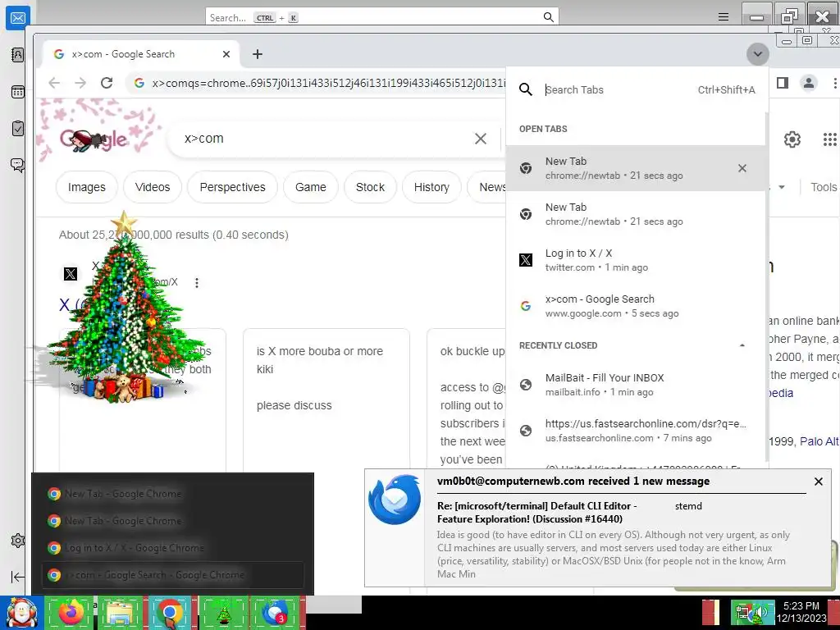Viewport: 840px width, 630px height.
Task: Click Christmas tree app taskbar icon
Action: point(223,613)
